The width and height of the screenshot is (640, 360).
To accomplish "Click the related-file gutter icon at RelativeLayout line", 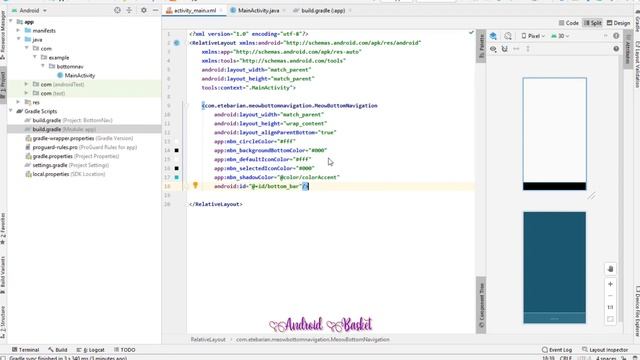I will (177, 43).
